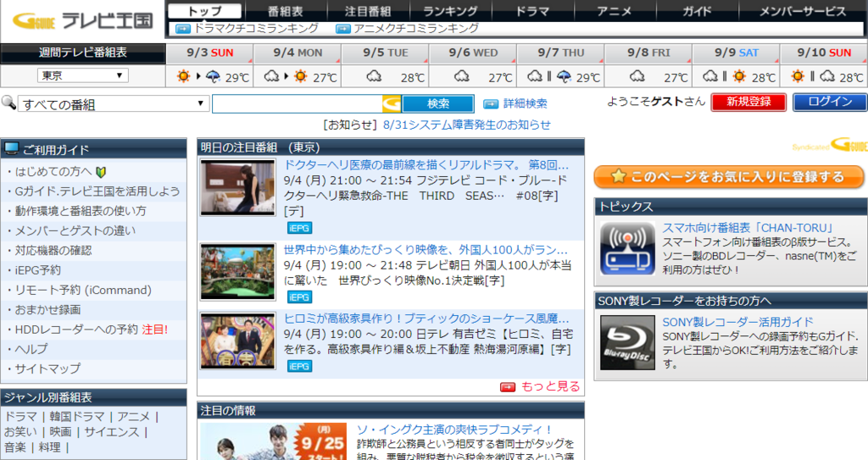The height and width of the screenshot is (460, 868).
Task: Click the beginner mark beside はじめての方へ
Action: 101,172
